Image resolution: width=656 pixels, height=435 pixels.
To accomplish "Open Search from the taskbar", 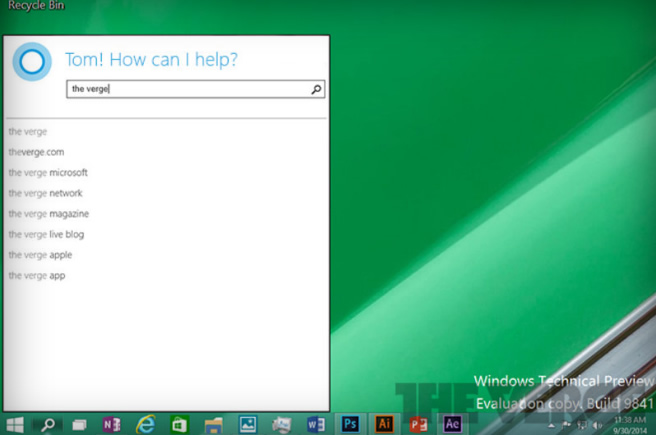I will tap(48, 425).
